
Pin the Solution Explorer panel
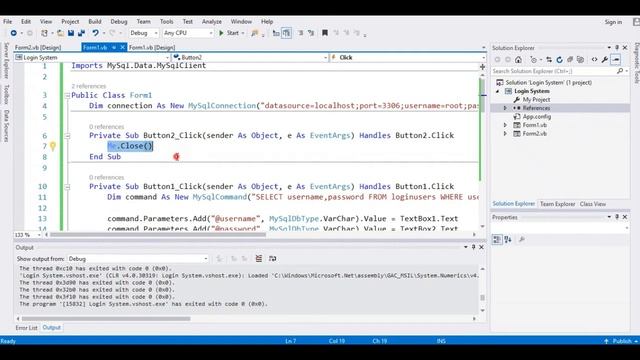click(x=617, y=48)
